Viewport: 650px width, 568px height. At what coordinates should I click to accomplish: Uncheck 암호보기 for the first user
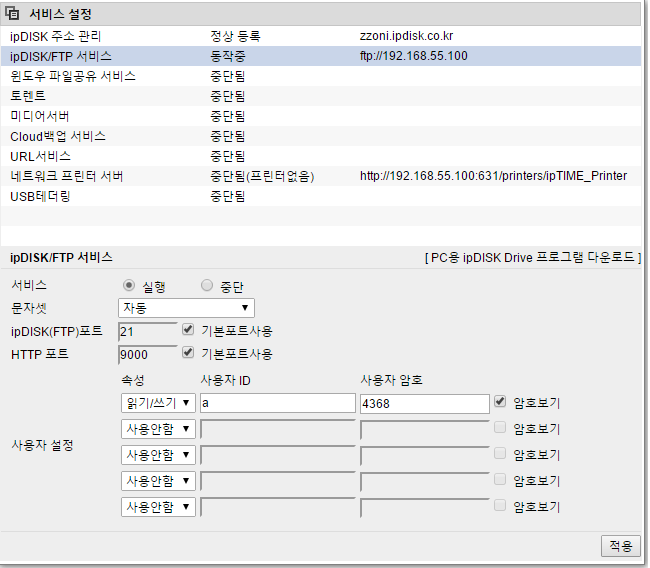[x=500, y=401]
